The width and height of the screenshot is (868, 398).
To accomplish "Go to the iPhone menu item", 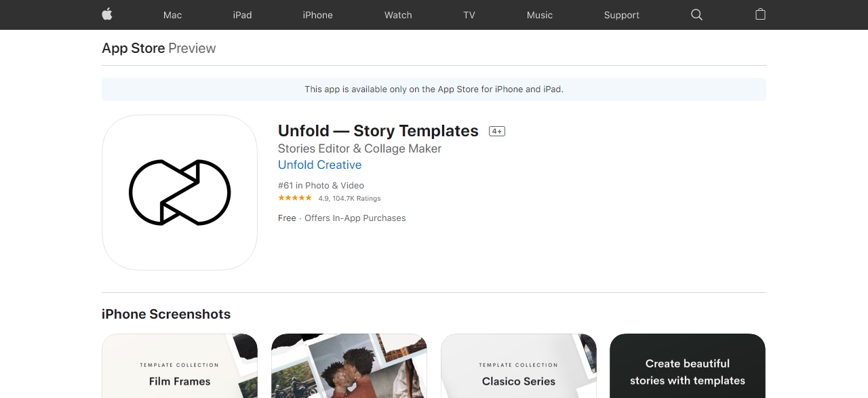I will pyautogui.click(x=317, y=15).
